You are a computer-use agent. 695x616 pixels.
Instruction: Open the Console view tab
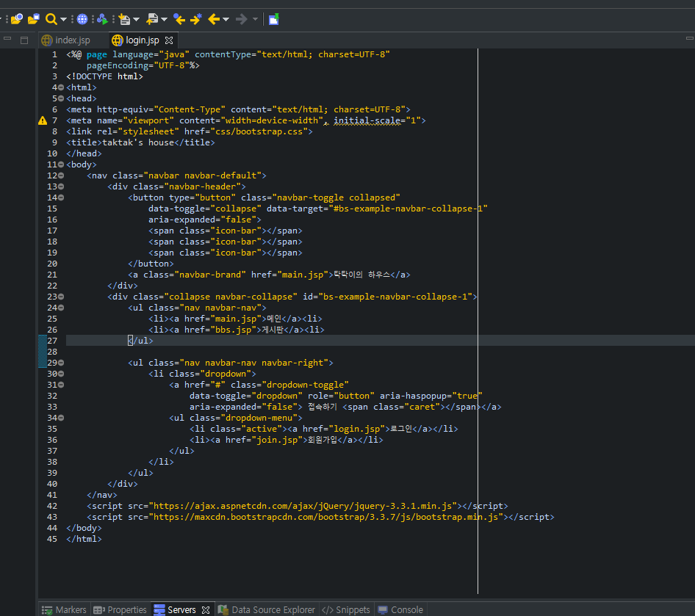[400, 610]
